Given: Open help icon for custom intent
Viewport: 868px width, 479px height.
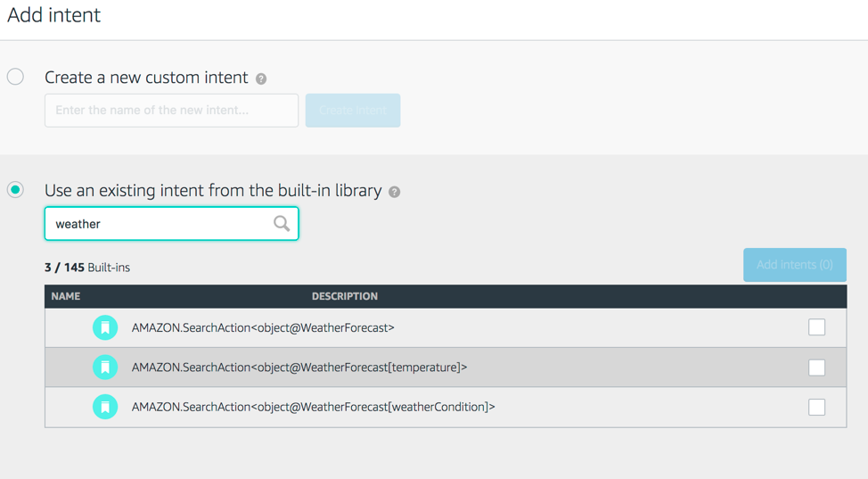Looking at the screenshot, I should (261, 78).
